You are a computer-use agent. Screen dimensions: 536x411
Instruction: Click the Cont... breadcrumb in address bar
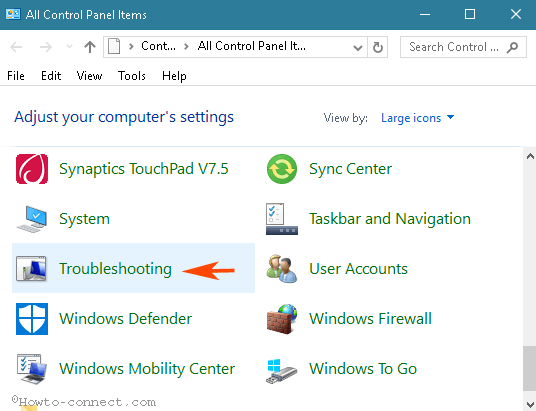pos(158,46)
